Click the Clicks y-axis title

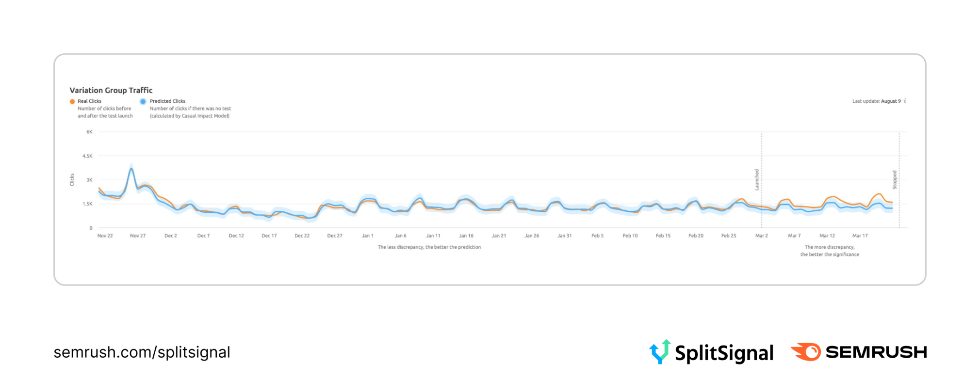pos(72,180)
